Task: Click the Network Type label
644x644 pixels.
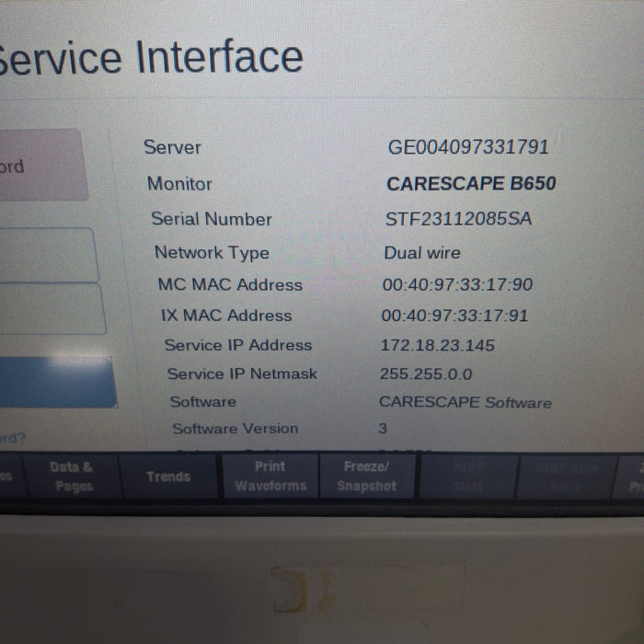Action: 212,253
